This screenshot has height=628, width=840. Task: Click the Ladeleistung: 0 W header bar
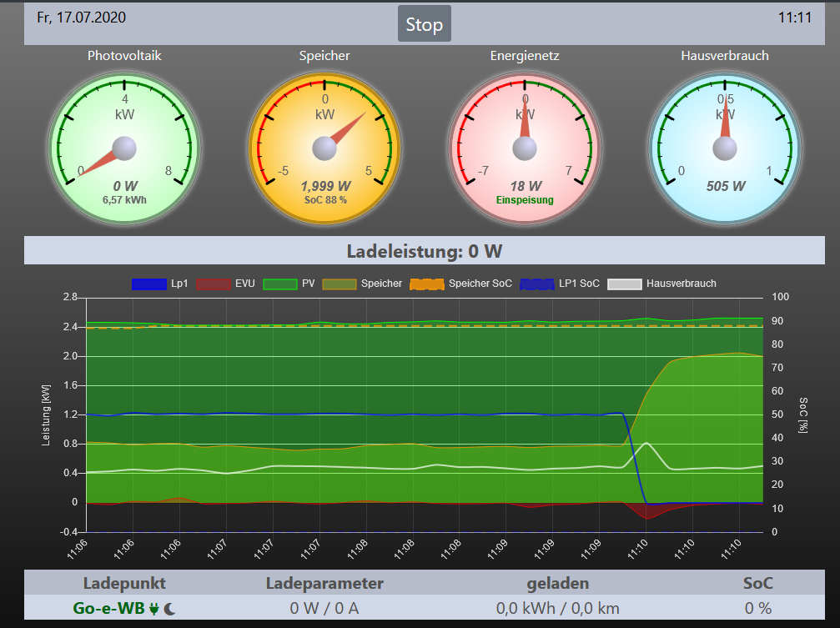point(425,251)
